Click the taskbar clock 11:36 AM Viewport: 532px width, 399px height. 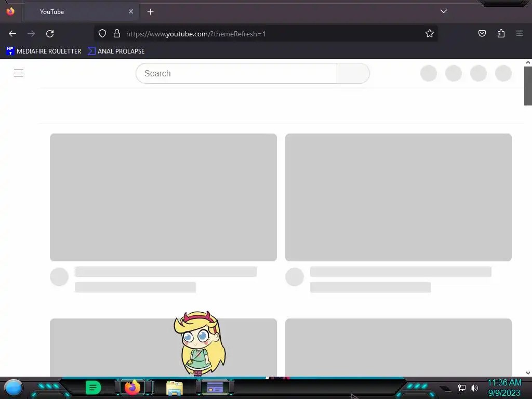[504, 383]
